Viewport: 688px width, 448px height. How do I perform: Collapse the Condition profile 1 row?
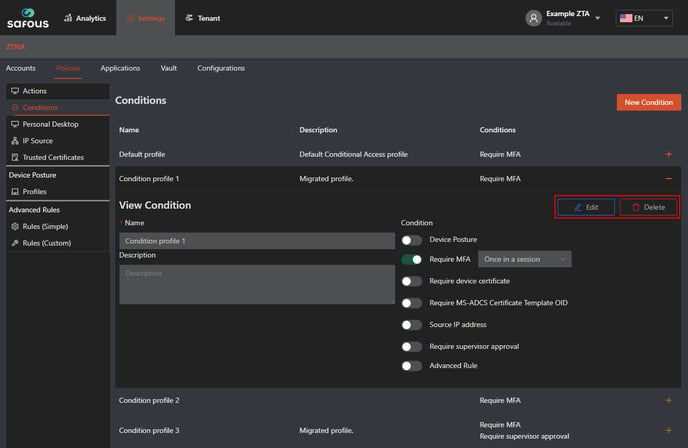click(668, 179)
